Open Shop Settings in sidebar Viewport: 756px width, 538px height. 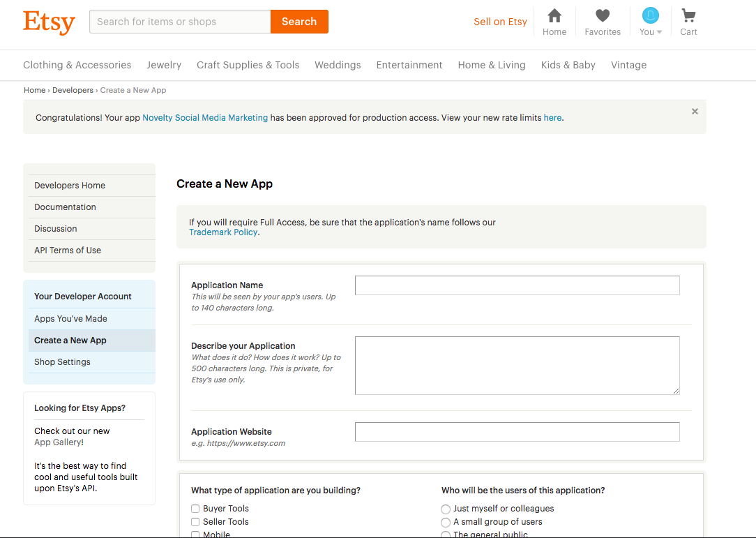coord(92,362)
